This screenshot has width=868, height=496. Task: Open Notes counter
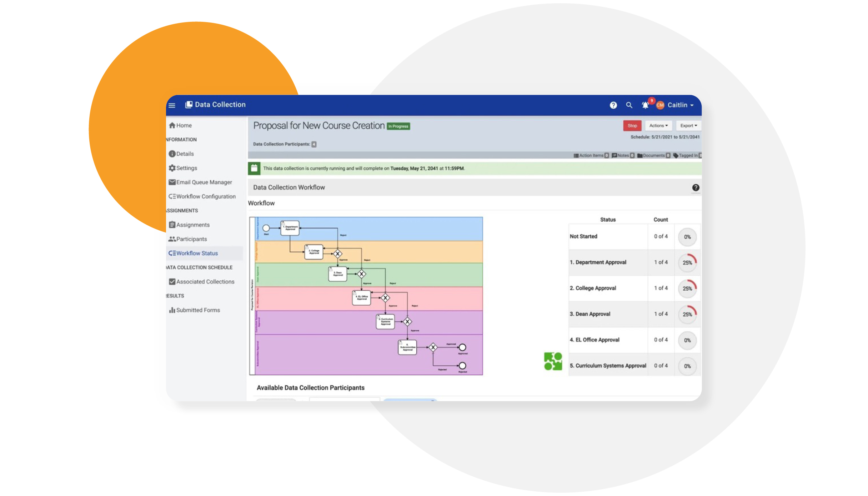coord(623,155)
